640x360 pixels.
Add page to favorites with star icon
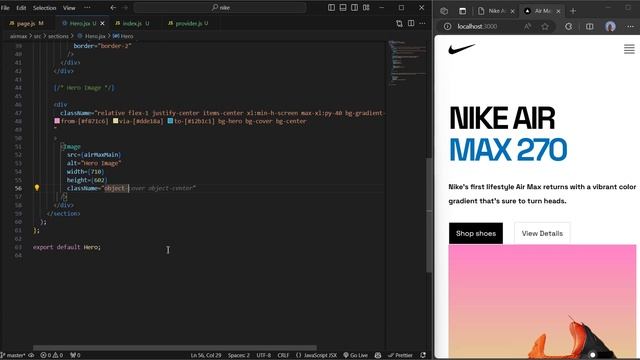tap(545, 27)
